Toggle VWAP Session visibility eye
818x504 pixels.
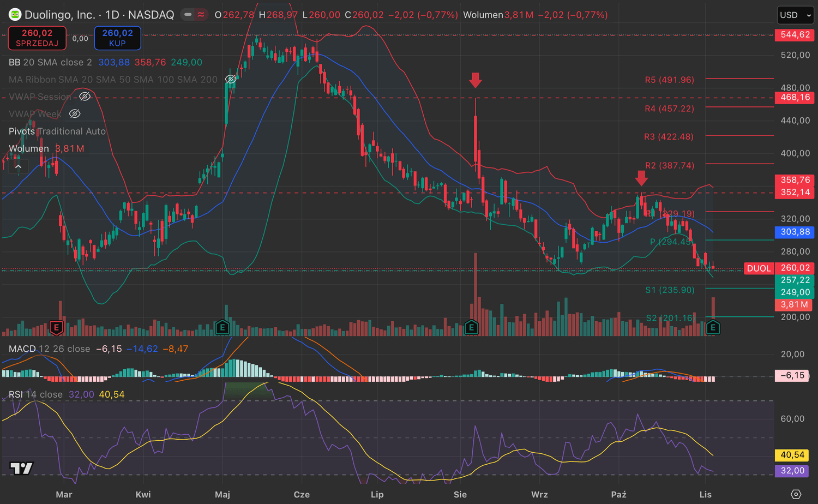[x=85, y=97]
